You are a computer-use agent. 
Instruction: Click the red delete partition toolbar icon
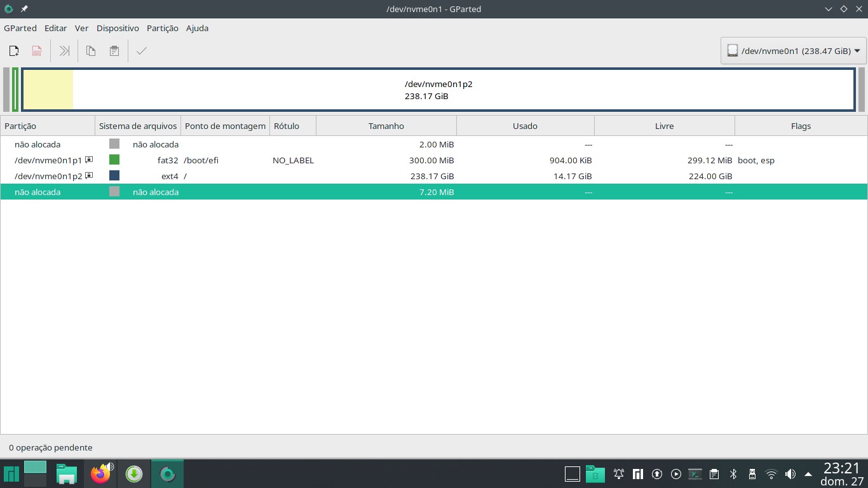point(37,51)
